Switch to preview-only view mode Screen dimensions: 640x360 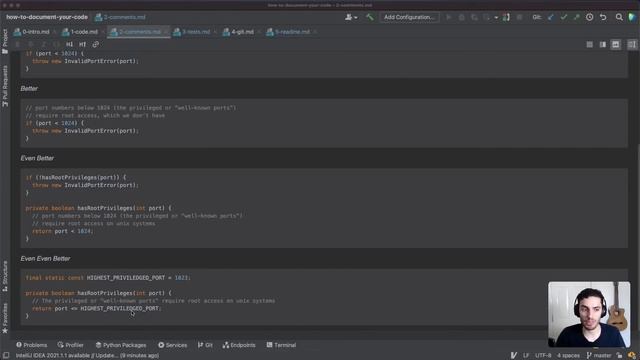(616, 44)
